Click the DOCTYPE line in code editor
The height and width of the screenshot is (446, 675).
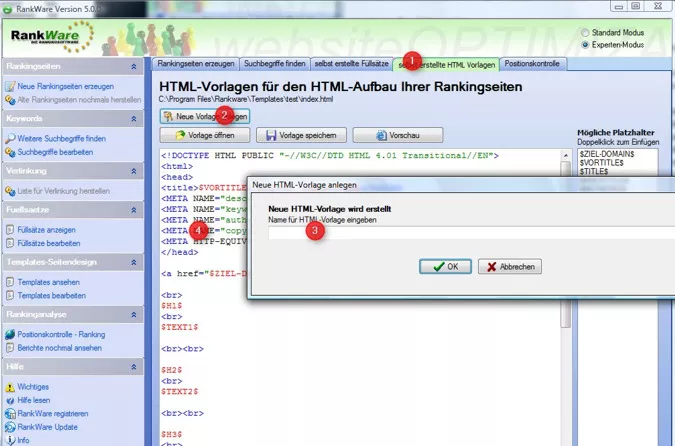pos(330,155)
